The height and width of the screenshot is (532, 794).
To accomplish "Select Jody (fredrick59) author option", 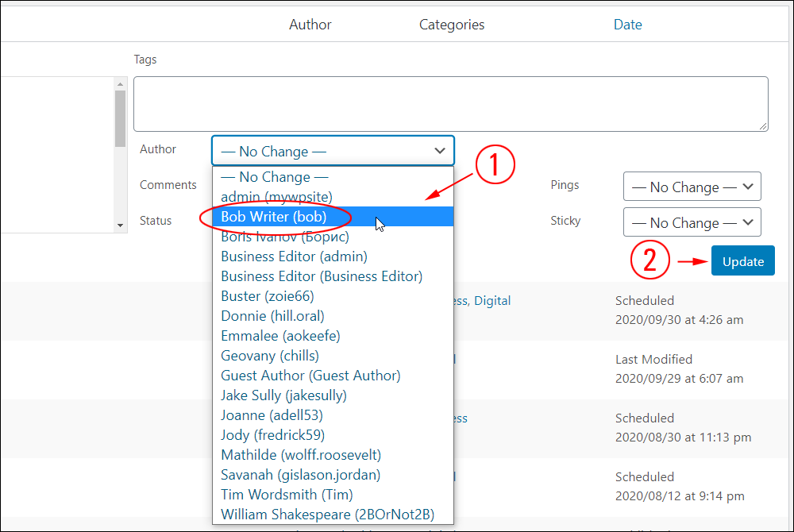I will 333,435.
